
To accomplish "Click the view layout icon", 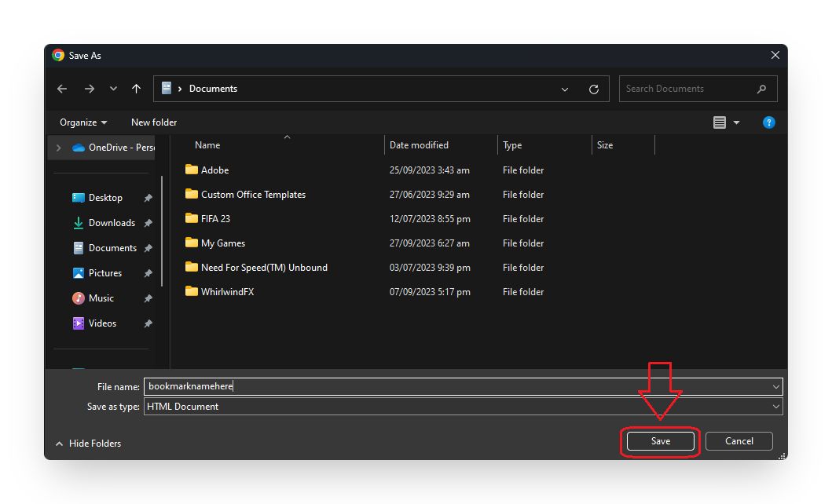I will tap(719, 122).
